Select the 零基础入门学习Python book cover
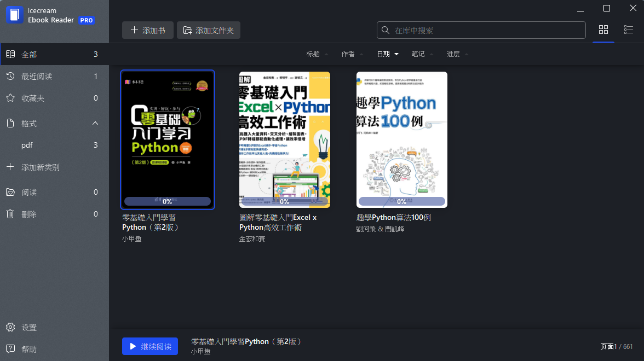 point(168,139)
